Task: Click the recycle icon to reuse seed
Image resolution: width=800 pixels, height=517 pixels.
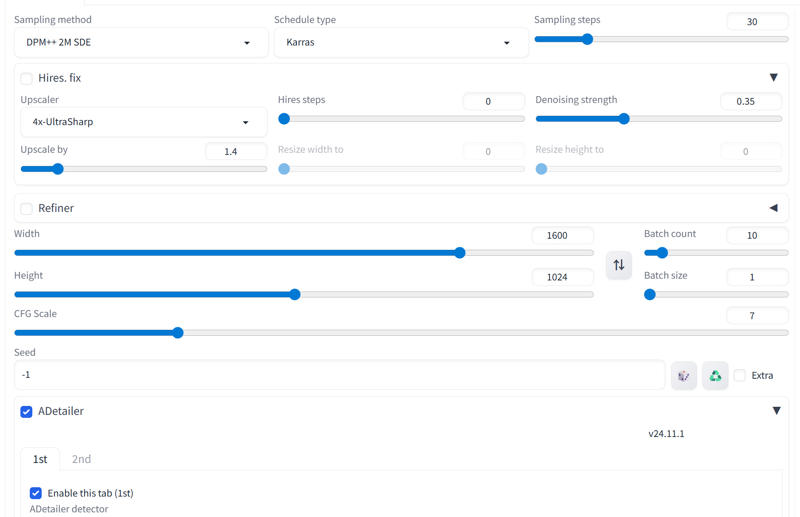Action: point(715,376)
